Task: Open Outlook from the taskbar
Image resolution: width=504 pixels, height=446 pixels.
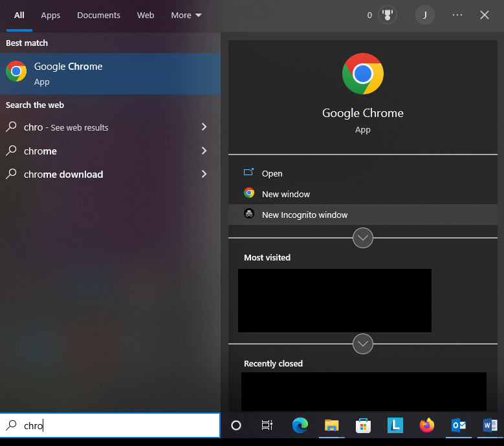Action: pos(458,425)
